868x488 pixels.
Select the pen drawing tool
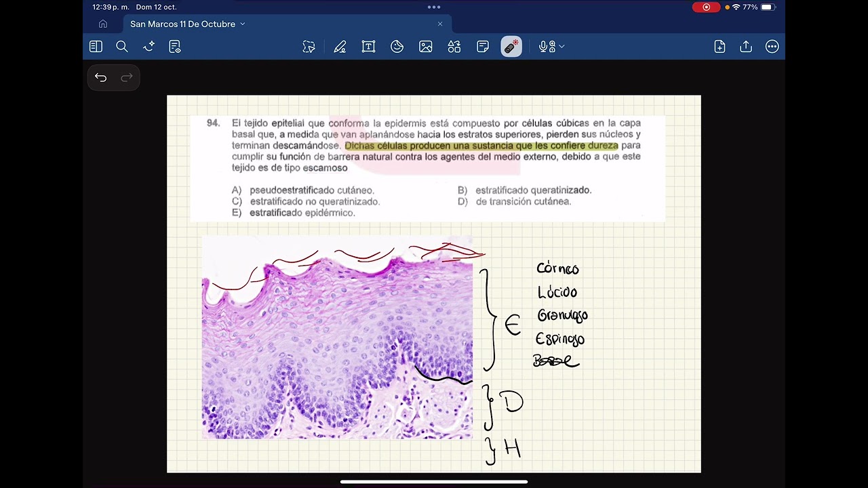(x=340, y=47)
